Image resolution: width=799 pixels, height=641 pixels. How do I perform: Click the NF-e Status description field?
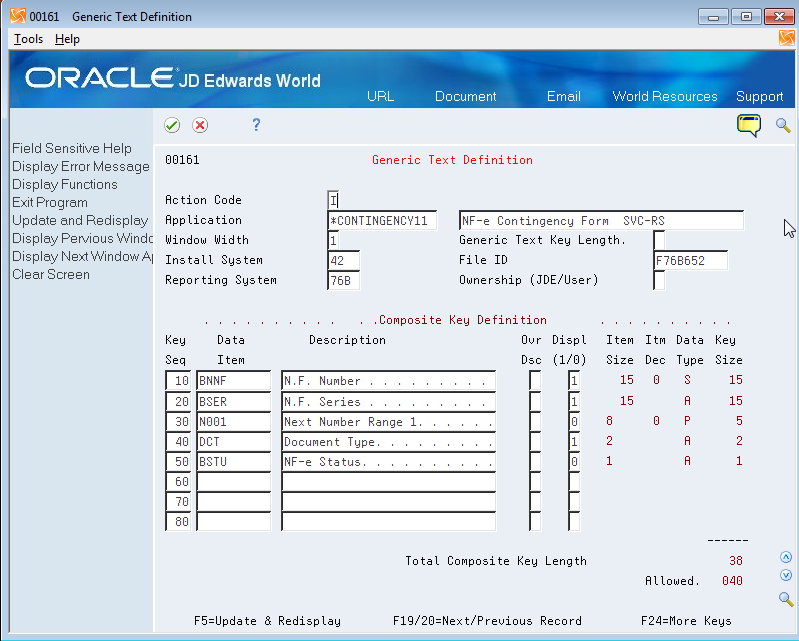click(389, 462)
